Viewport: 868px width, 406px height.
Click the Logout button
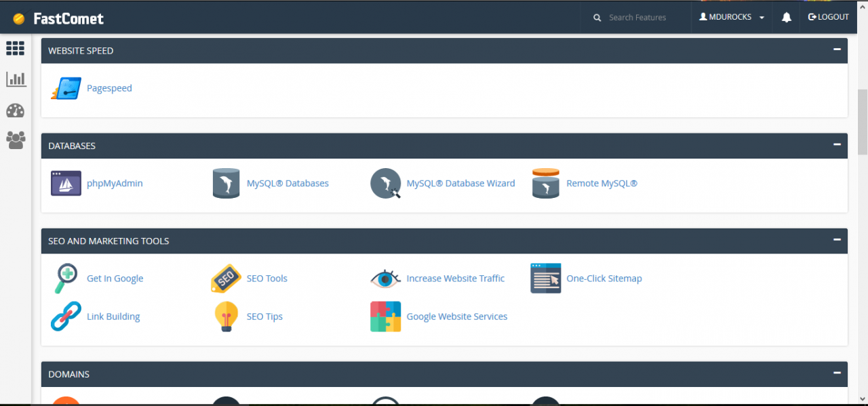pos(828,18)
